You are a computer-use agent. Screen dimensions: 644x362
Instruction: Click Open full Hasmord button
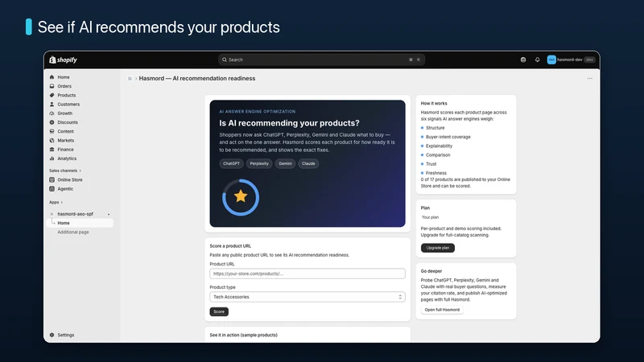tap(442, 310)
